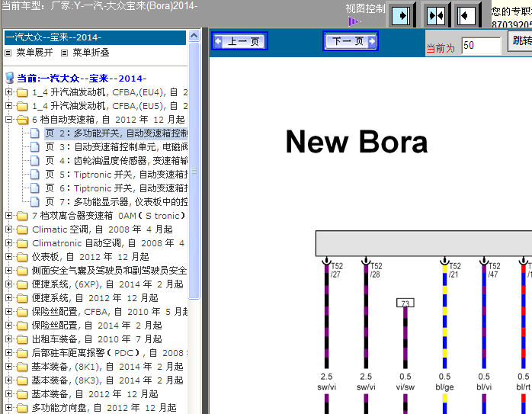The width and height of the screenshot is (532, 414).
Task: Expand Climatronic 自动空调 folder
Action: (x=9, y=242)
